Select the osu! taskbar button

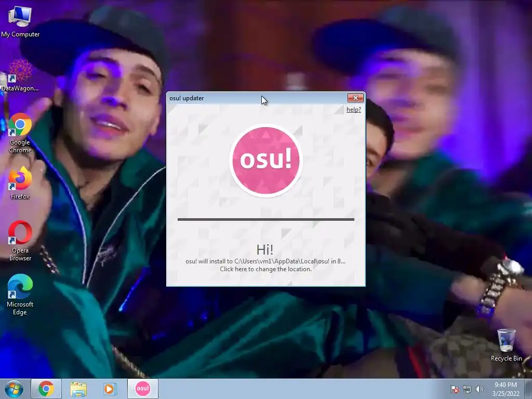click(143, 389)
